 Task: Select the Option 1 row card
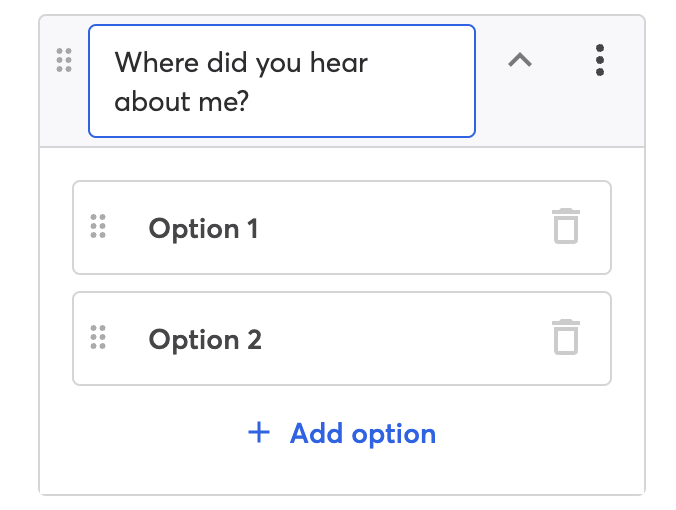tap(342, 227)
